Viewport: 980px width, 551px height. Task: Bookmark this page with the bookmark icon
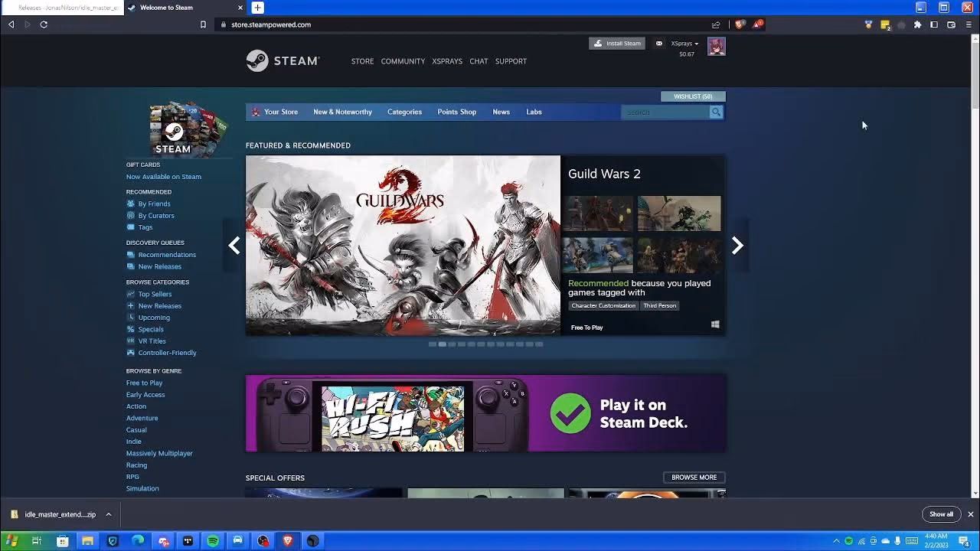coord(203,24)
